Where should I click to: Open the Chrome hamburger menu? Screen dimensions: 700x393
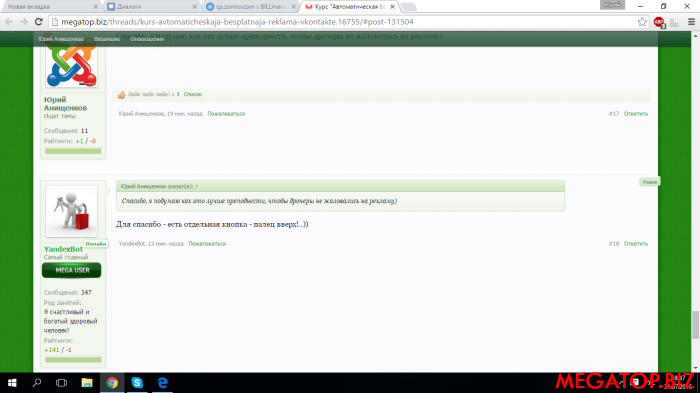pyautogui.click(x=691, y=22)
